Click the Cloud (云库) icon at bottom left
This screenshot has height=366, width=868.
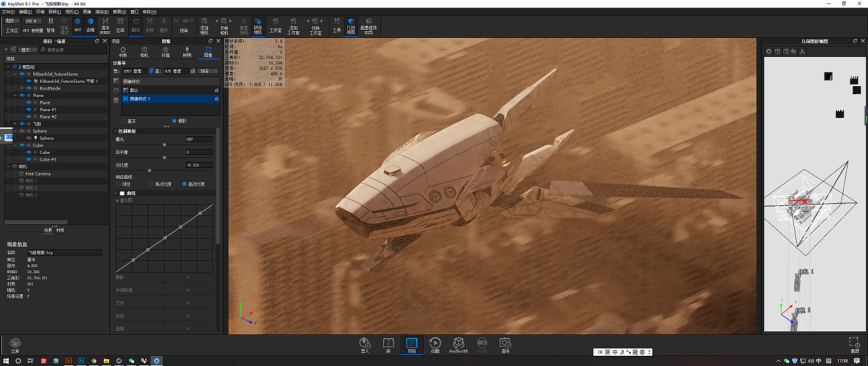[14, 346]
